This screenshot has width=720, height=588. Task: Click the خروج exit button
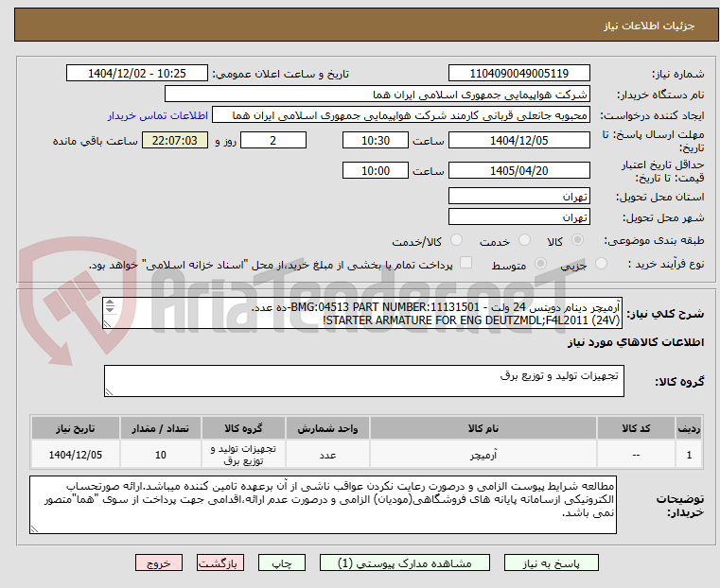pos(159,562)
